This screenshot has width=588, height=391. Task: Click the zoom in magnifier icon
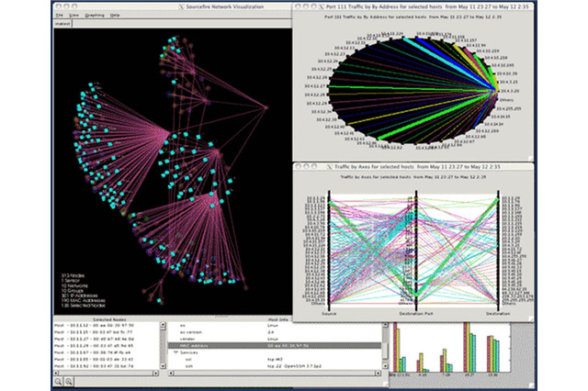pos(57,381)
